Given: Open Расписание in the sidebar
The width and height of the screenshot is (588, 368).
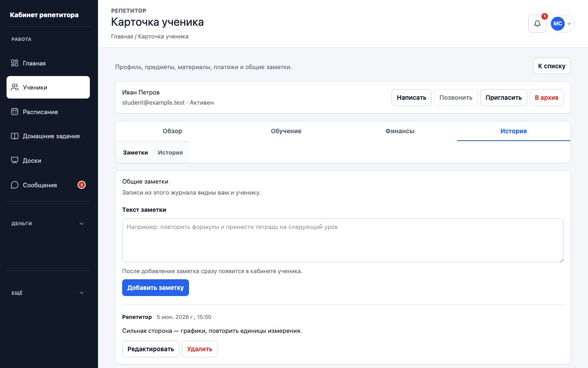Looking at the screenshot, I should point(48,112).
